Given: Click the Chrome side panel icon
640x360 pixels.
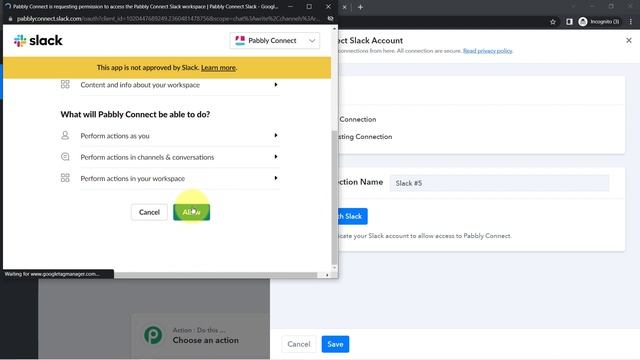Looking at the screenshot, I should tap(569, 22).
